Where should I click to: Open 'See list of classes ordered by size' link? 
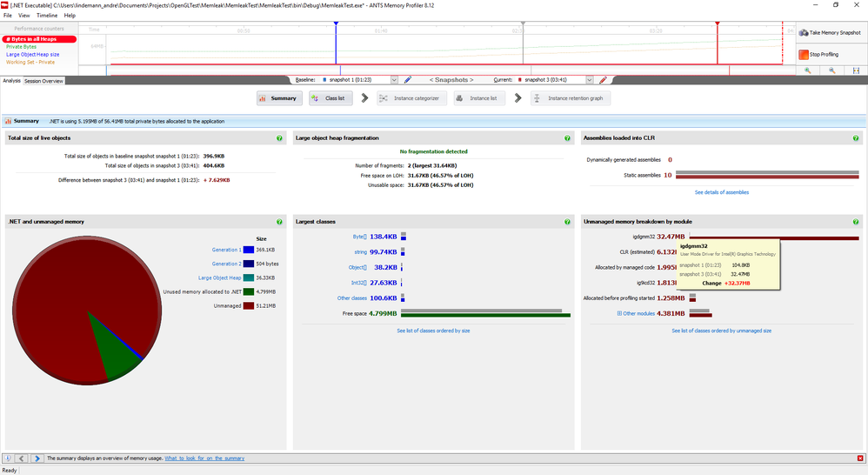pyautogui.click(x=433, y=331)
